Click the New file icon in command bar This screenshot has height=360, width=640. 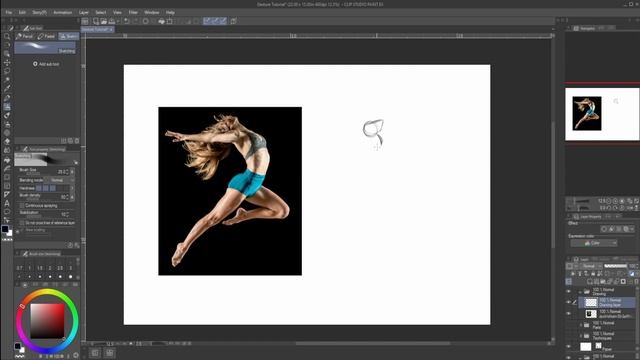point(96,21)
